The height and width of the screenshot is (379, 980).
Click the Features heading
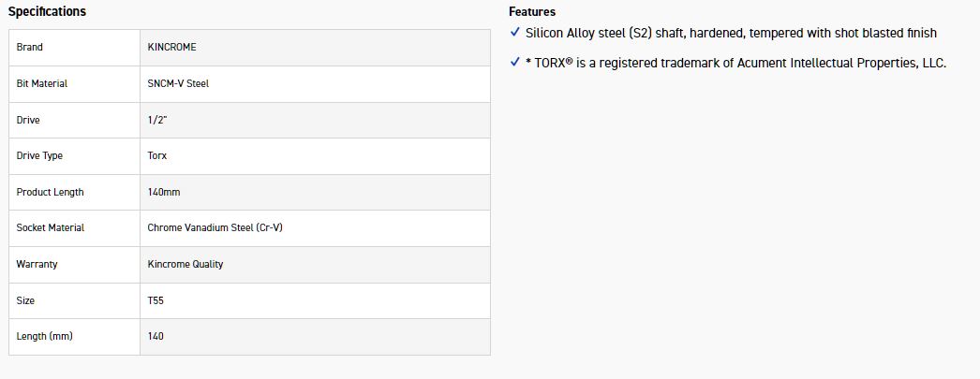pos(532,12)
